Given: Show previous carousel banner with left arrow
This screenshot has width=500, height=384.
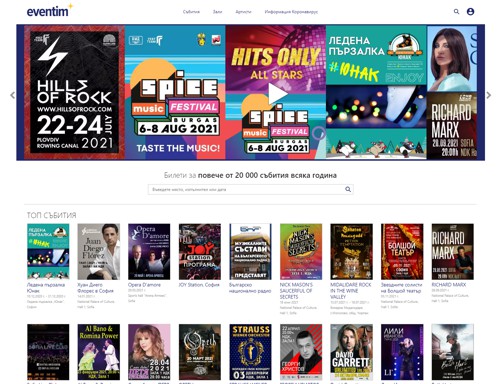Looking at the screenshot, I should pos(13,95).
